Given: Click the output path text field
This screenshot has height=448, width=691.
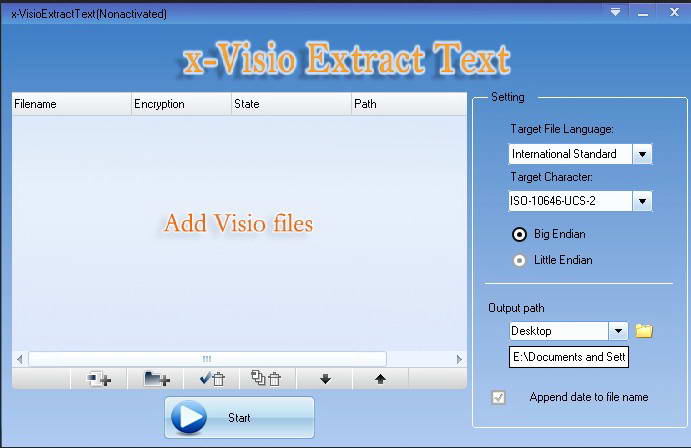Looking at the screenshot, I should point(568,357).
